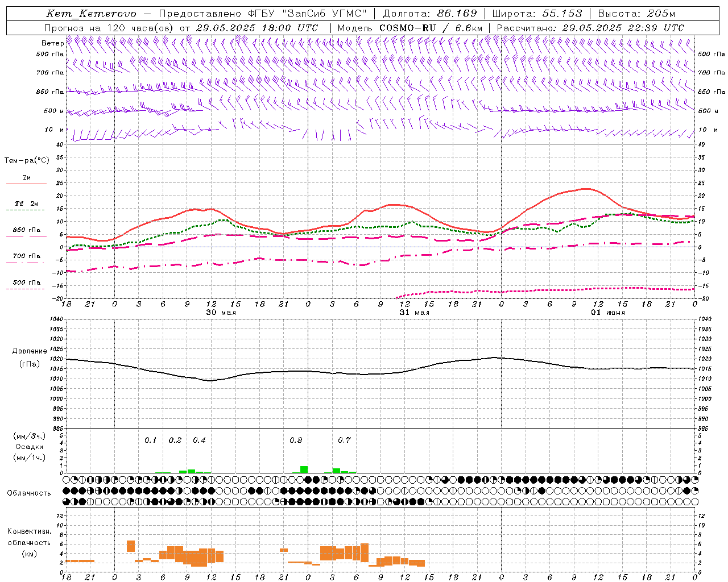Click the 0.4 precipitation amount
The width and height of the screenshot is (728, 582).
coord(199,440)
